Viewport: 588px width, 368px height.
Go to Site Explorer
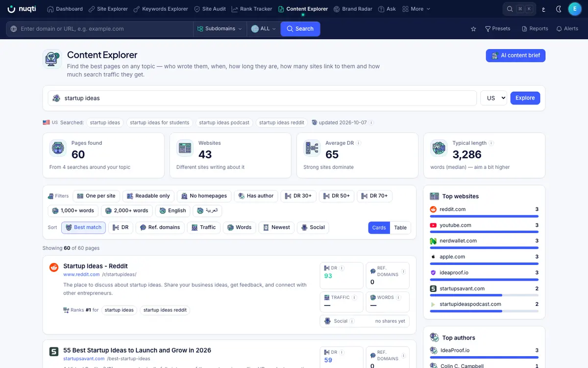pyautogui.click(x=108, y=9)
